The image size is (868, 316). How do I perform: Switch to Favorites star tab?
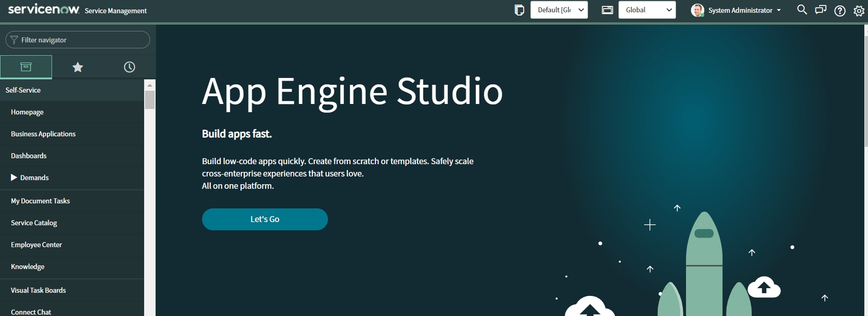(78, 67)
